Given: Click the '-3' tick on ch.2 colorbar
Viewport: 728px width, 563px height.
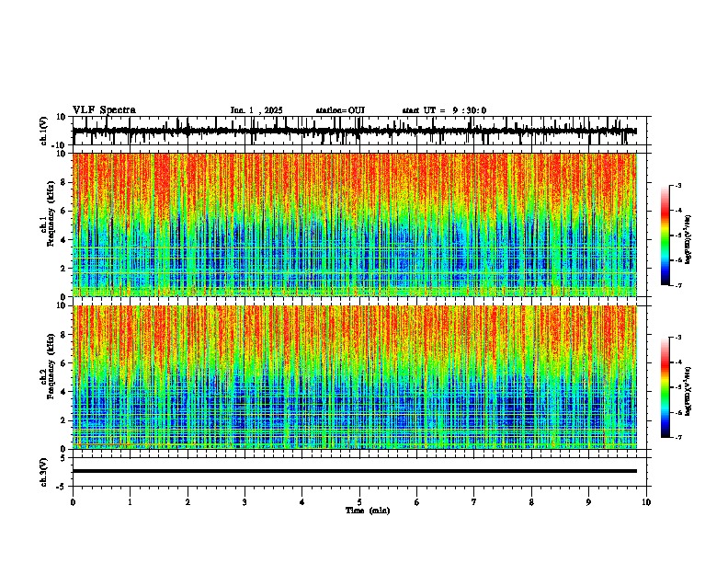Looking at the screenshot, I should pyautogui.click(x=677, y=338).
